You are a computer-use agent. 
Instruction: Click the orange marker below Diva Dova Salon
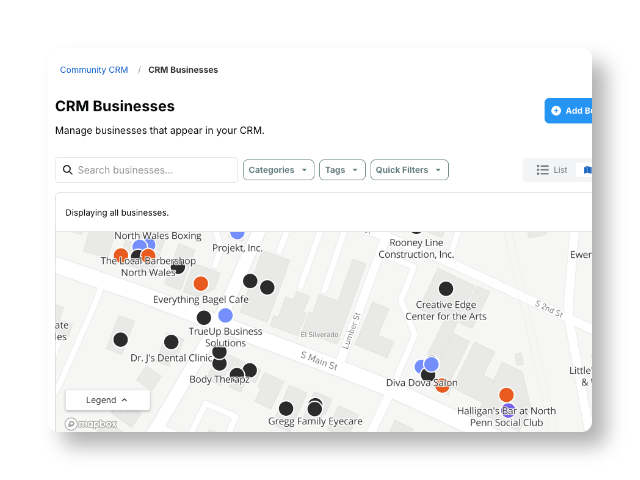click(442, 387)
